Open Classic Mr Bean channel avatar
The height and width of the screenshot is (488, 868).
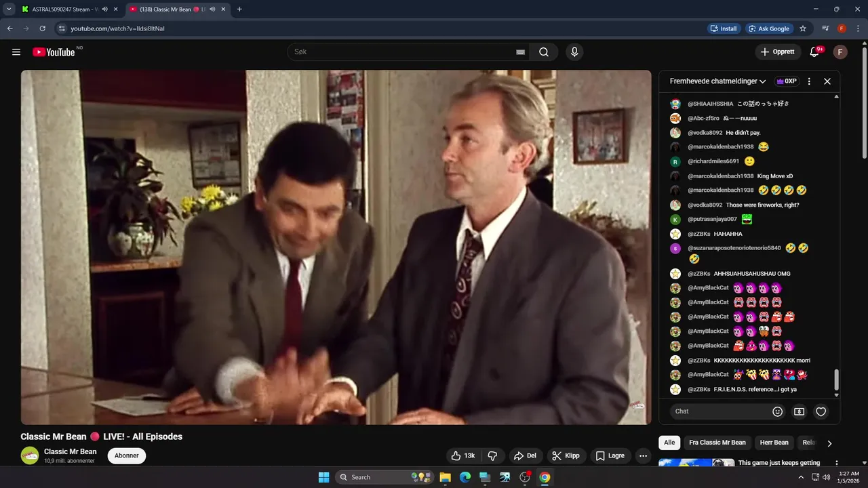30,455
